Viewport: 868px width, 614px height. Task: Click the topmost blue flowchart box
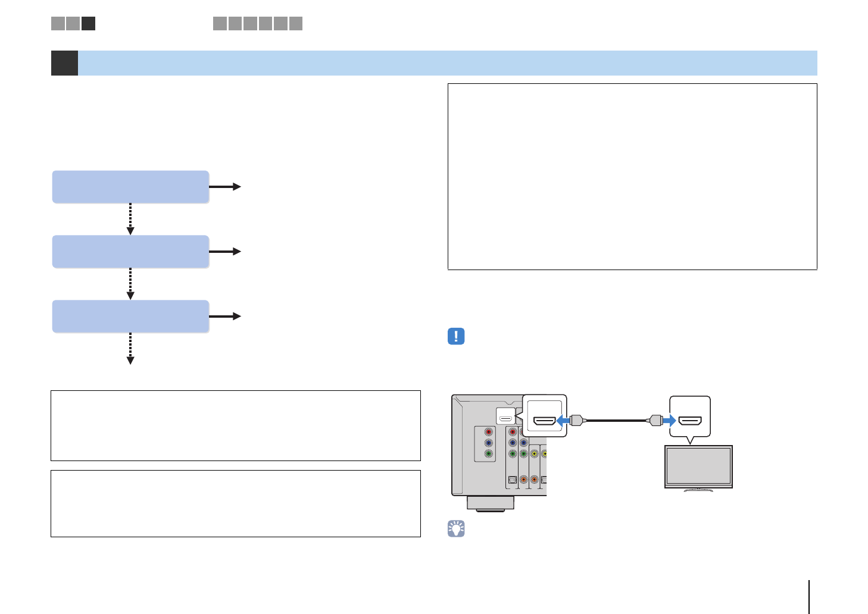(x=130, y=187)
